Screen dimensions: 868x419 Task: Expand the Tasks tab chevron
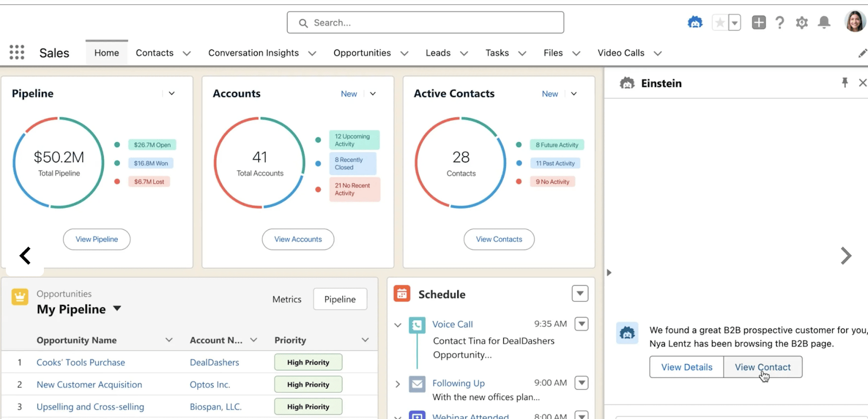coord(522,53)
